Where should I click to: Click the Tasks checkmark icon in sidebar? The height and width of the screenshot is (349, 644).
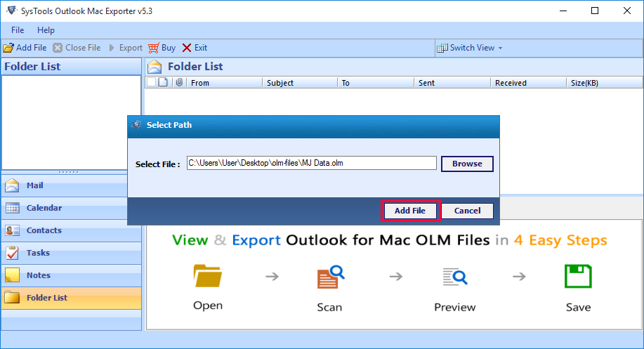click(x=13, y=253)
